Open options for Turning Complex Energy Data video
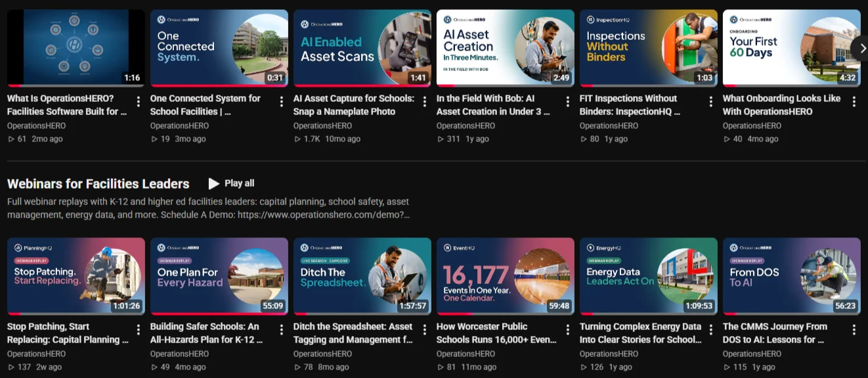868x378 pixels. 710,329
